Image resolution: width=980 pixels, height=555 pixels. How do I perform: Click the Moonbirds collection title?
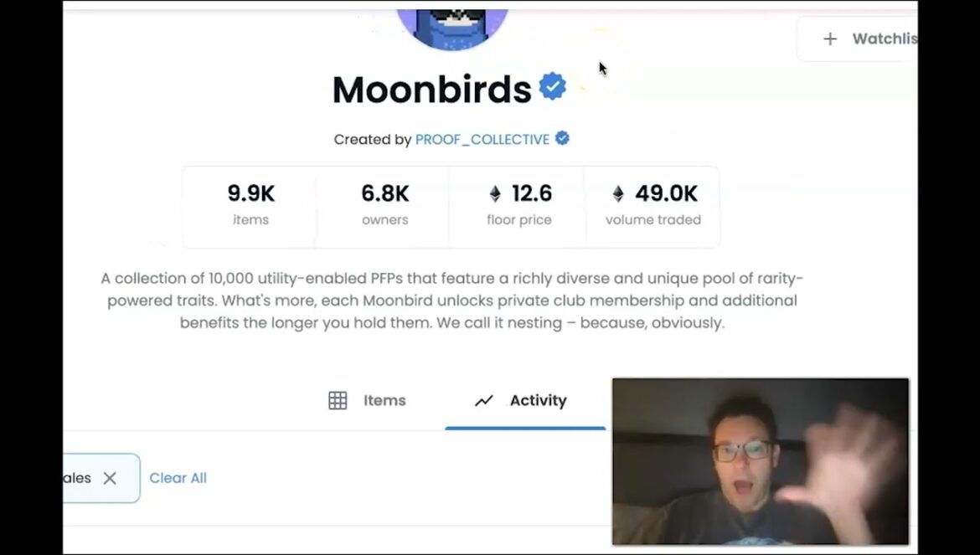[432, 90]
